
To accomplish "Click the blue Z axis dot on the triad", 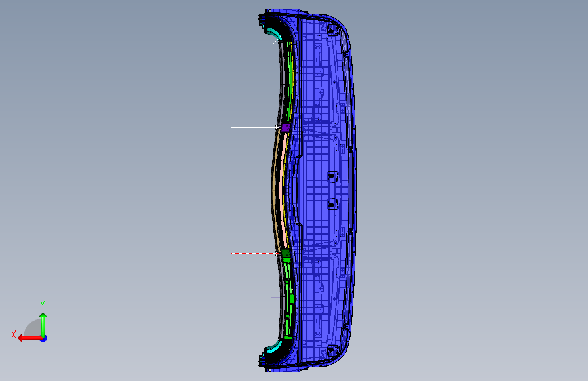I will (44, 338).
